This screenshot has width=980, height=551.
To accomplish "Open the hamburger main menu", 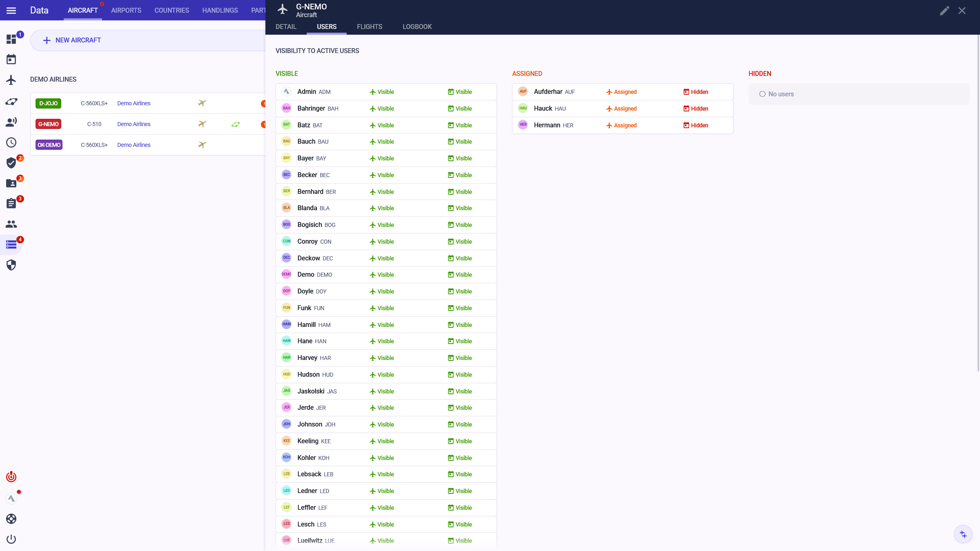I will [x=11, y=11].
